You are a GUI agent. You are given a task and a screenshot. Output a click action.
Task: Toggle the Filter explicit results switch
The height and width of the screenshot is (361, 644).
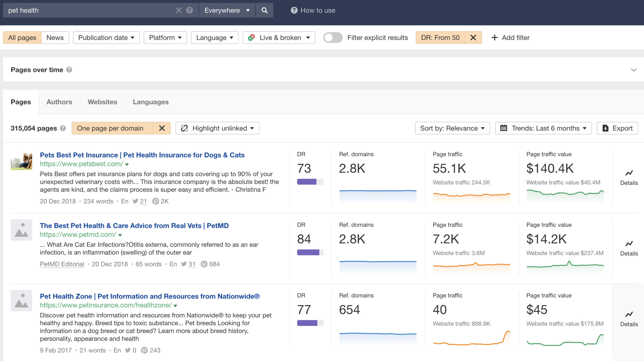coord(333,37)
